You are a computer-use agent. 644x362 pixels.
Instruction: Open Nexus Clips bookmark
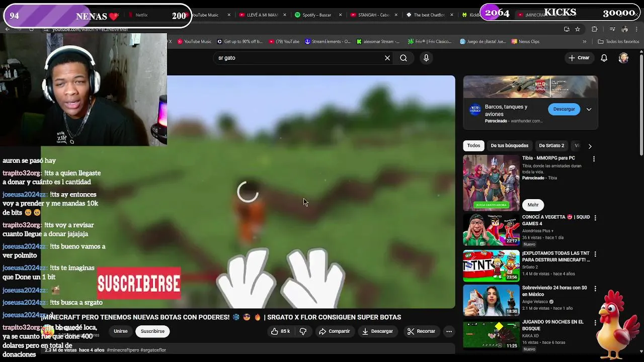point(525,42)
